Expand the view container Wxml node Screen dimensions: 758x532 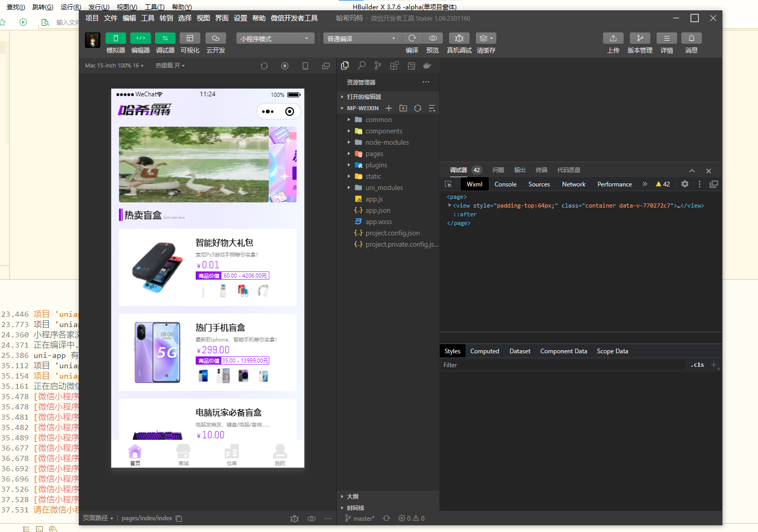[x=450, y=205]
